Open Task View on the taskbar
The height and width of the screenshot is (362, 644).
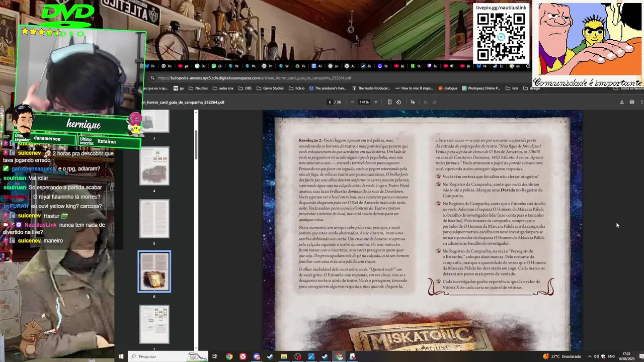[215, 356]
